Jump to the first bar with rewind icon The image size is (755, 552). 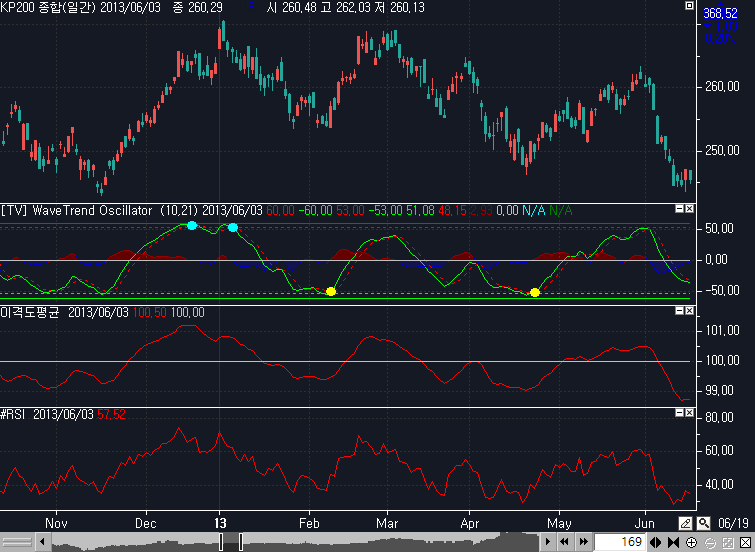[x=566, y=542]
